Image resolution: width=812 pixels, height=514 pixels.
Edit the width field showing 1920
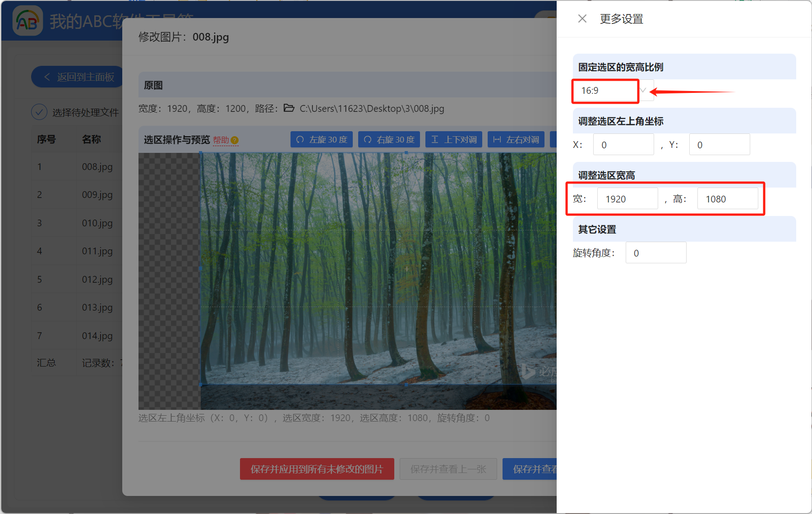click(x=627, y=198)
